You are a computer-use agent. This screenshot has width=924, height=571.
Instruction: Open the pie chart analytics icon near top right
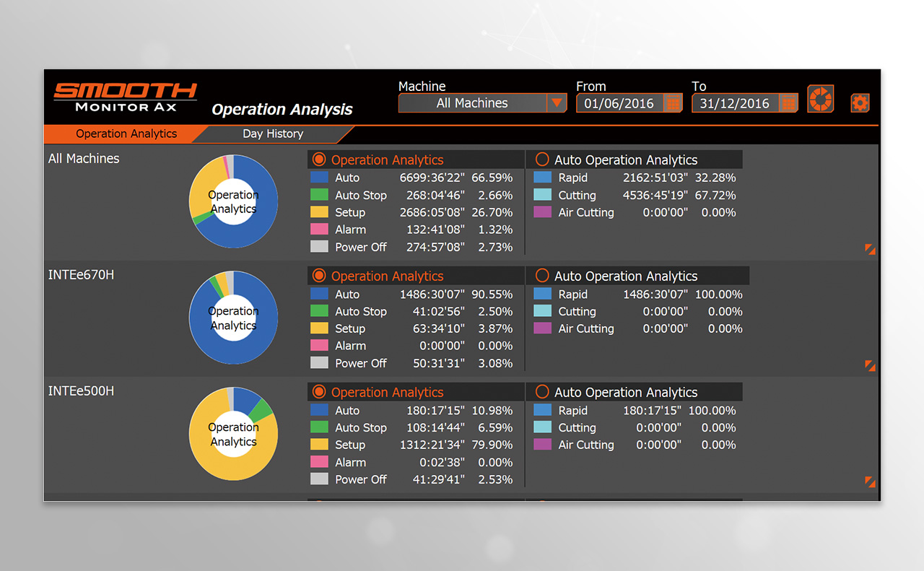(x=820, y=100)
